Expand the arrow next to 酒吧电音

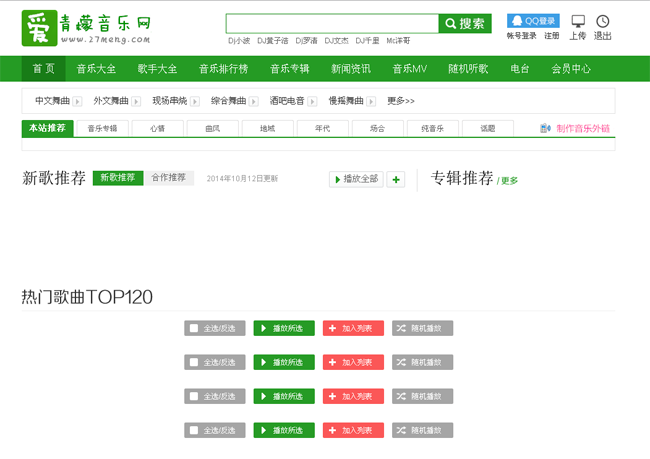coord(313,101)
